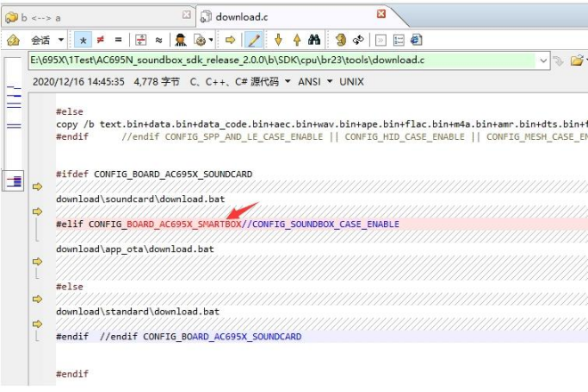Click 'download\standard\download.bat' line
Screen dimensions: 588x392
[x=137, y=311]
